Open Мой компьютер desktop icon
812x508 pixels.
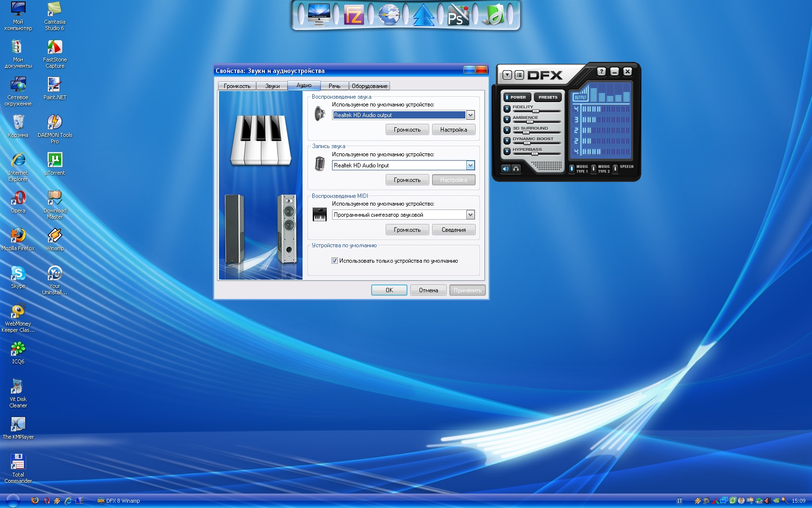[18, 16]
